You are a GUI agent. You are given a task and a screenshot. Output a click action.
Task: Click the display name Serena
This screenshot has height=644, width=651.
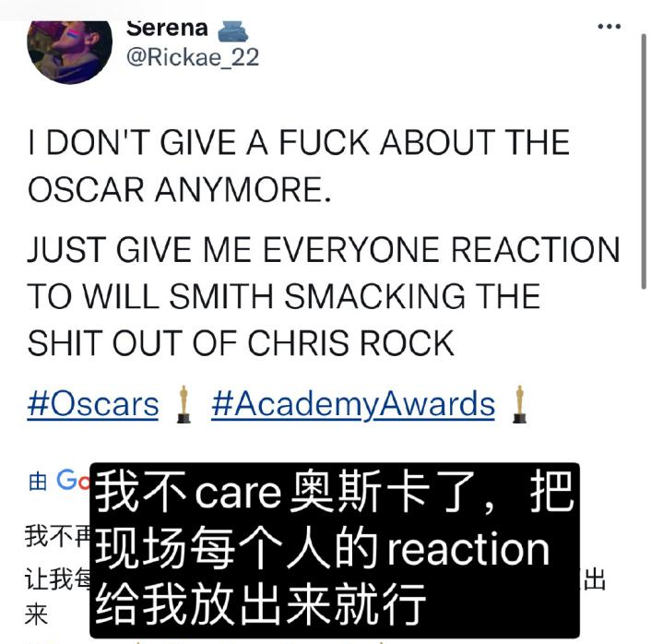point(167,30)
